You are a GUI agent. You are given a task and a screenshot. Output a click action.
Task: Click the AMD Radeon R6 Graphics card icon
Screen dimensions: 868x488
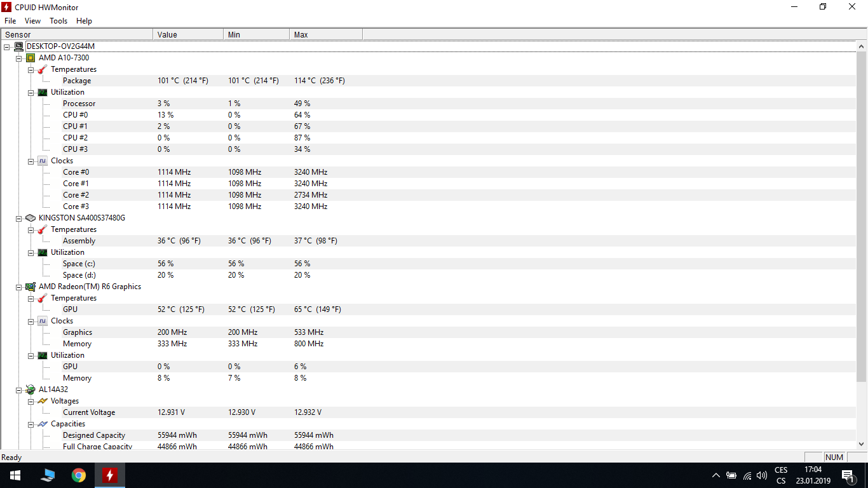pyautogui.click(x=31, y=287)
